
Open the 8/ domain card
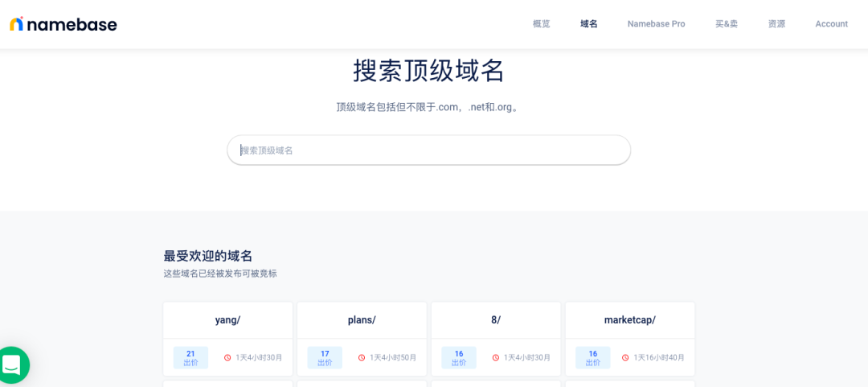(x=495, y=339)
